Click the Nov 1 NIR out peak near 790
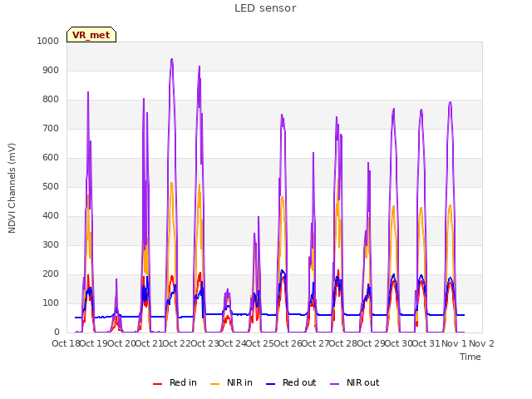The width and height of the screenshot is (532, 399). point(451,102)
